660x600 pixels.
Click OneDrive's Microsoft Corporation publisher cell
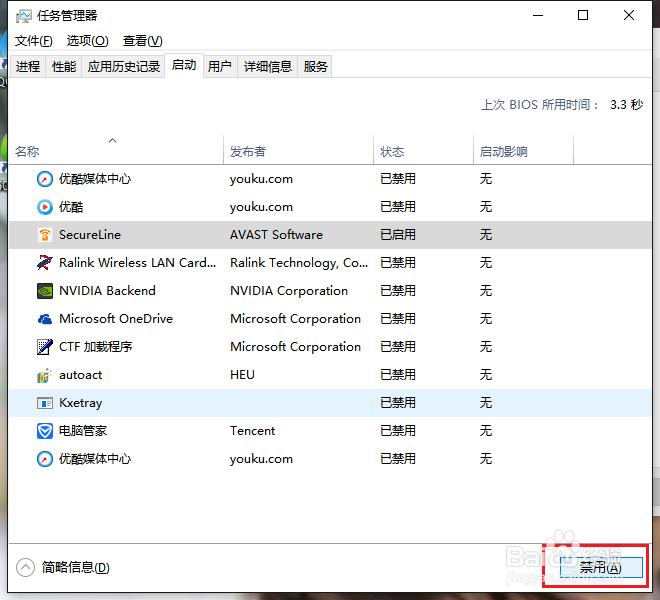pyautogui.click(x=295, y=319)
